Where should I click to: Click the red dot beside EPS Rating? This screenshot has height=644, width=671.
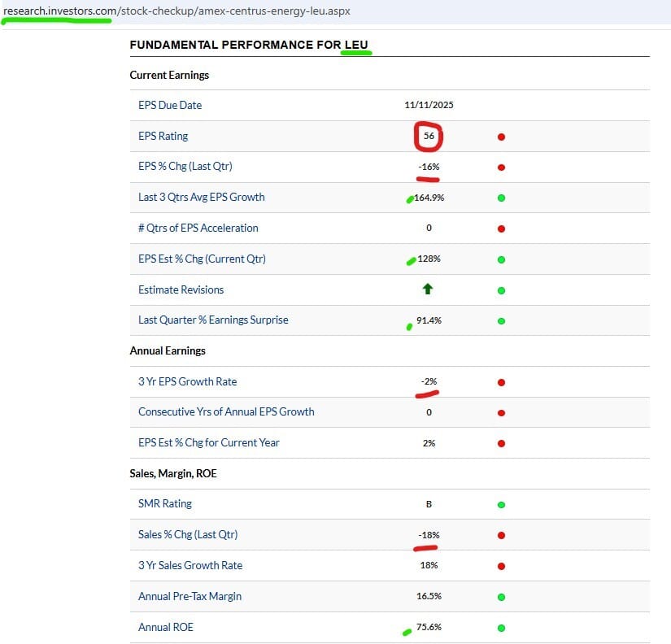501,137
